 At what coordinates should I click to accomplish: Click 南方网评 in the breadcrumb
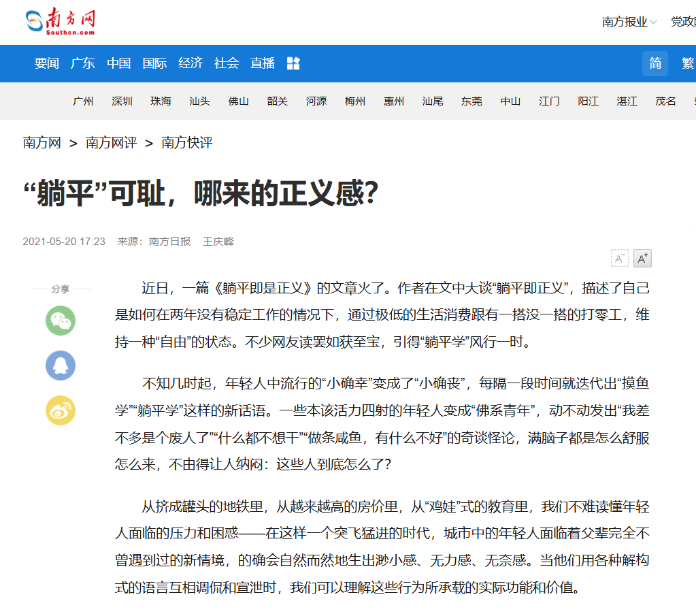(x=111, y=143)
